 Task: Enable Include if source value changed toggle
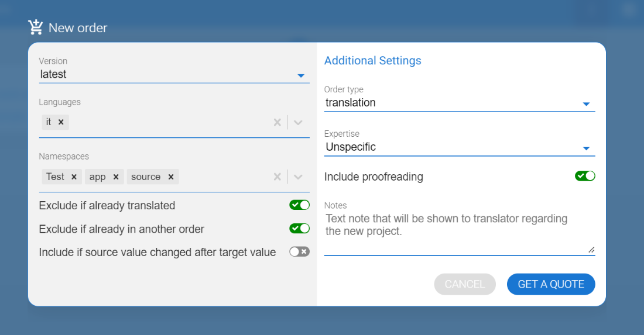point(299,252)
